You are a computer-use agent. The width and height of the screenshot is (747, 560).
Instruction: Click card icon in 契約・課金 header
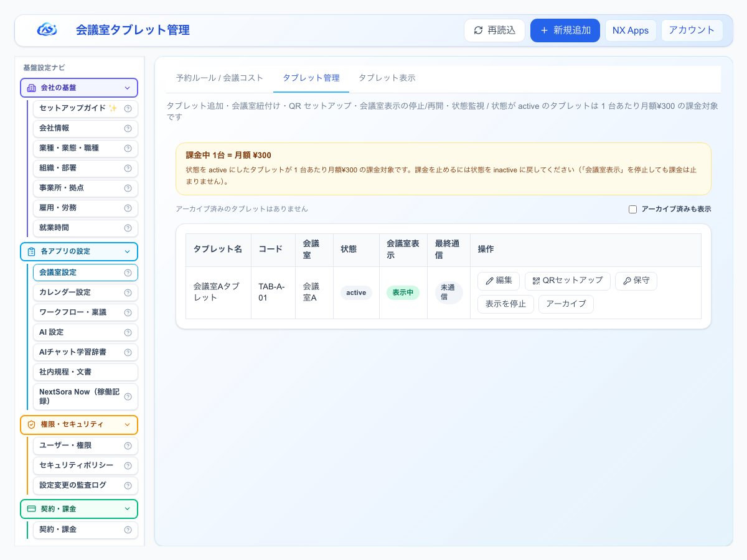pyautogui.click(x=32, y=509)
